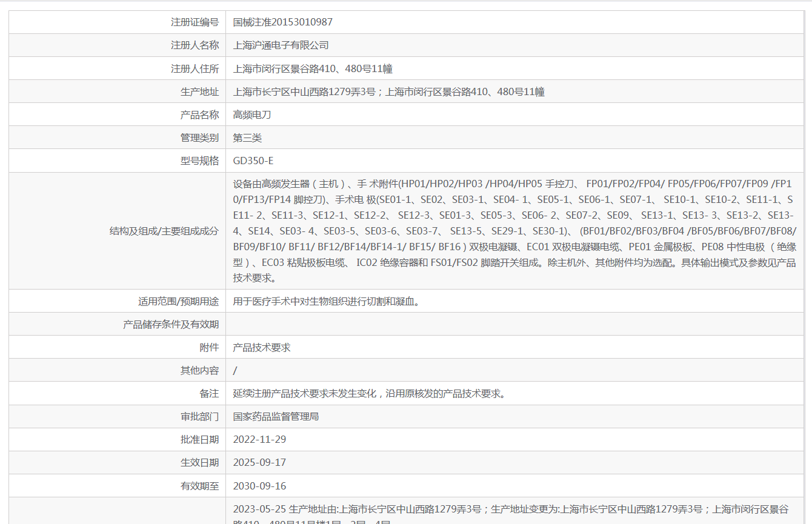The image size is (812, 524).
Task: Select the 备注 label
Action: click(209, 393)
